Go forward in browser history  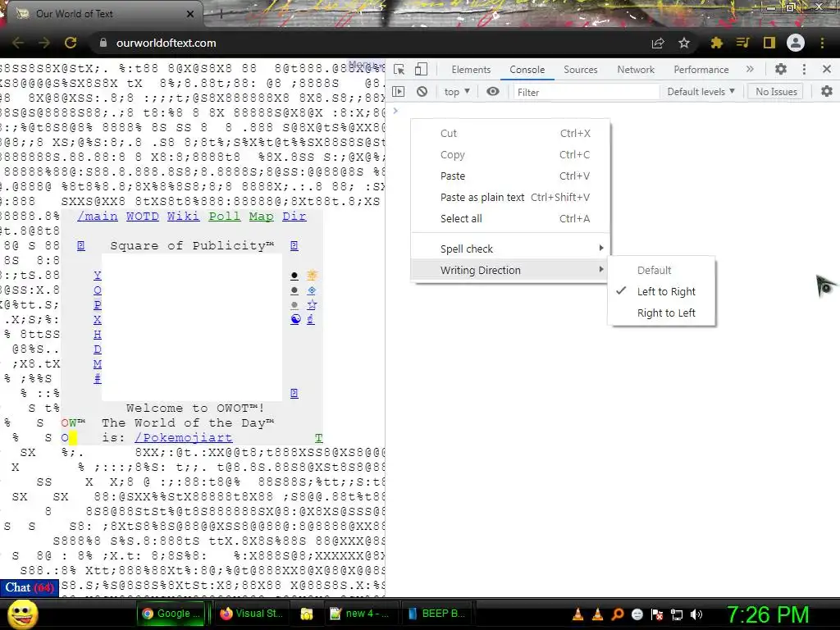(44, 43)
